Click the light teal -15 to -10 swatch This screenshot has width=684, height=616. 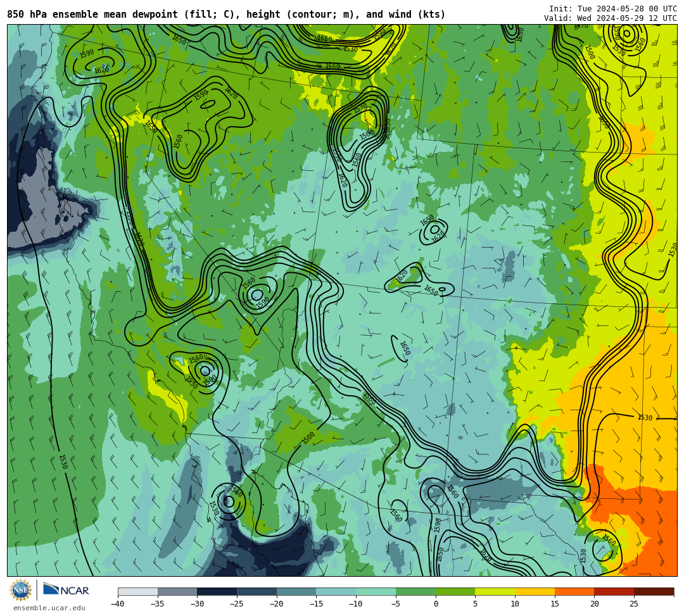coord(336,591)
